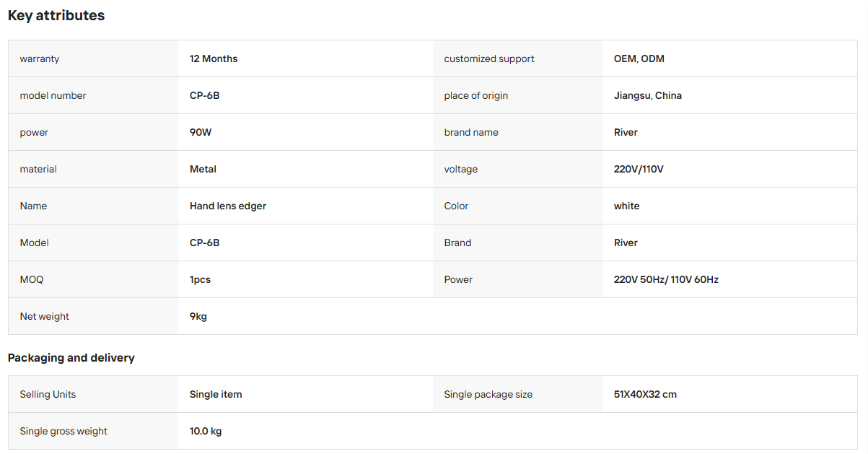This screenshot has width=868, height=454.
Task: Click the Packaging and delivery heading
Action: (71, 357)
